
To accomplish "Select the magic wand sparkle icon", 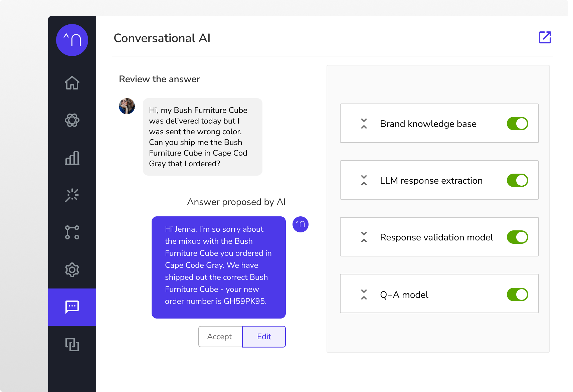I will click(x=72, y=195).
